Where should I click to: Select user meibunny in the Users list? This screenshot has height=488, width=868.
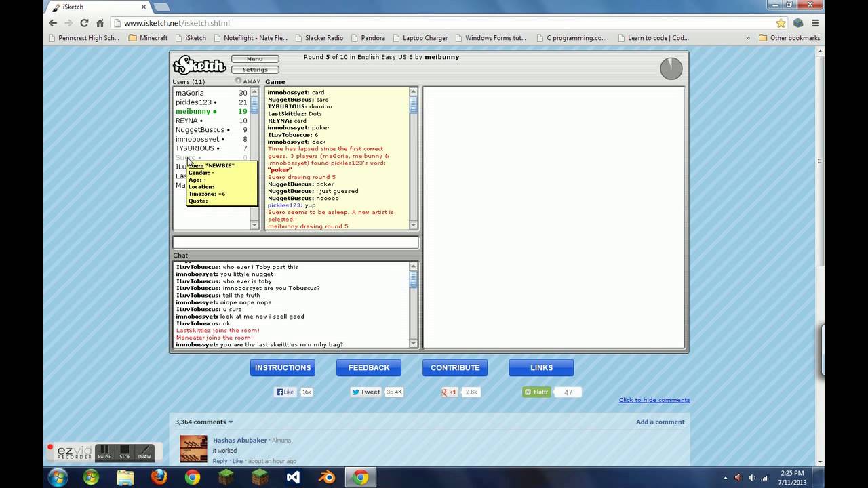[x=212, y=111]
